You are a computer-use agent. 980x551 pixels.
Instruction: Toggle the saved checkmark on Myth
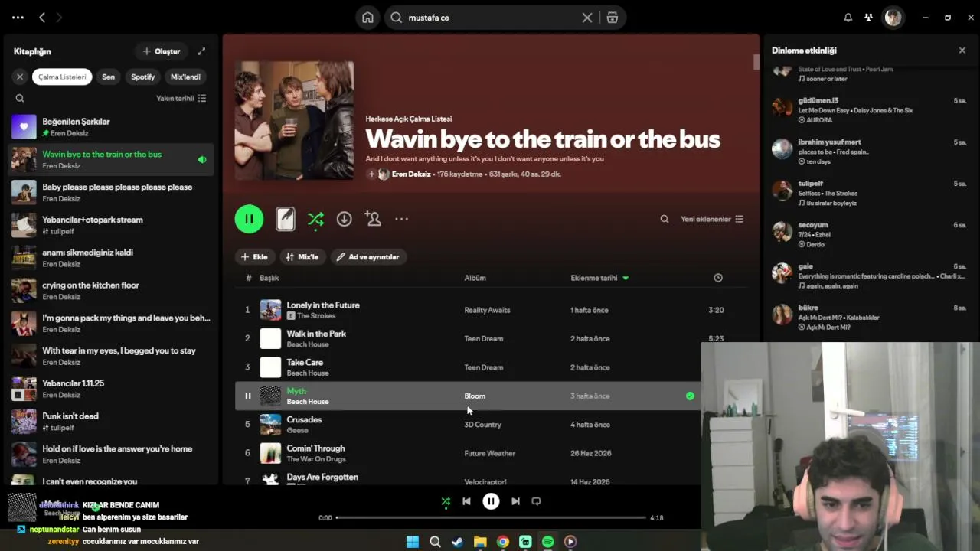[690, 396]
